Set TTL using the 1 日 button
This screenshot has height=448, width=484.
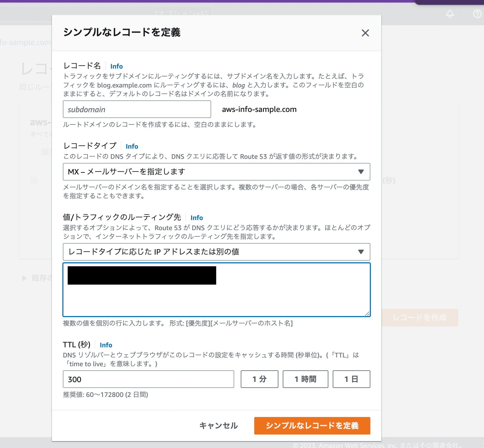[351, 379]
